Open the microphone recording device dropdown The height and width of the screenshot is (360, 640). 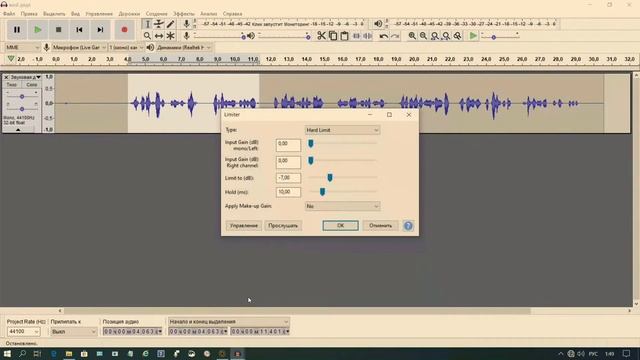click(x=79, y=47)
